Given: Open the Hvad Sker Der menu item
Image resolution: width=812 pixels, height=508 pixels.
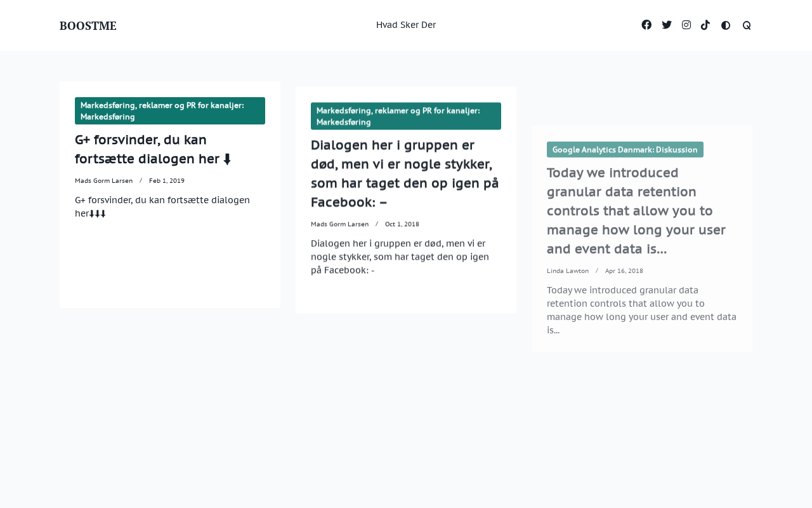Looking at the screenshot, I should (x=406, y=25).
